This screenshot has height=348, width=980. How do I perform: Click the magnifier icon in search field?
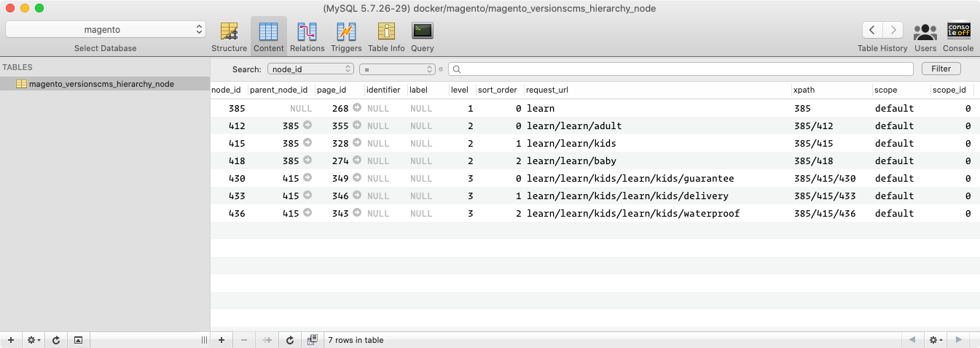click(x=457, y=69)
